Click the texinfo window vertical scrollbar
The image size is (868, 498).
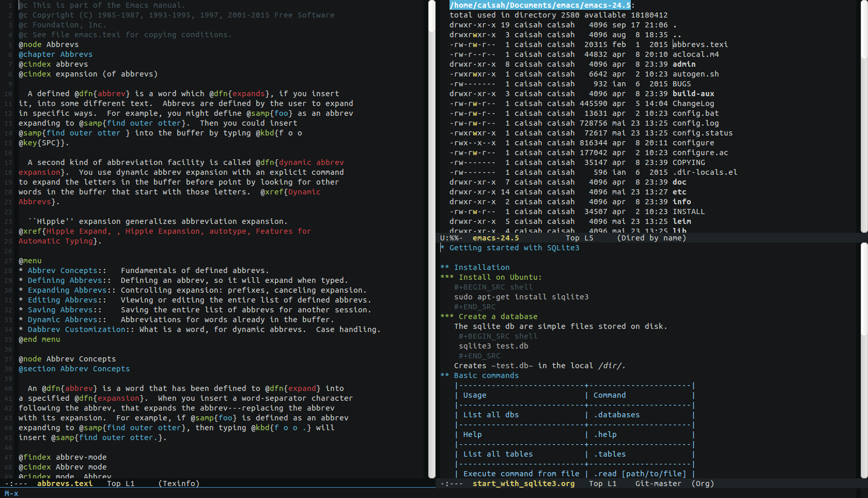click(x=432, y=239)
